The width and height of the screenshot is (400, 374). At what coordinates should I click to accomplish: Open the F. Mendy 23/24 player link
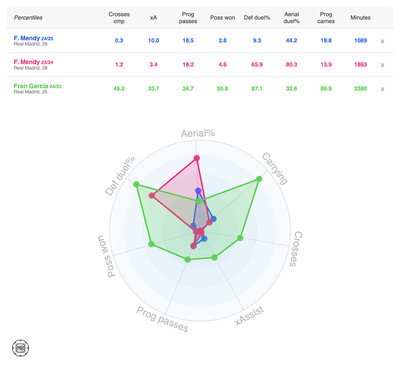point(33,62)
